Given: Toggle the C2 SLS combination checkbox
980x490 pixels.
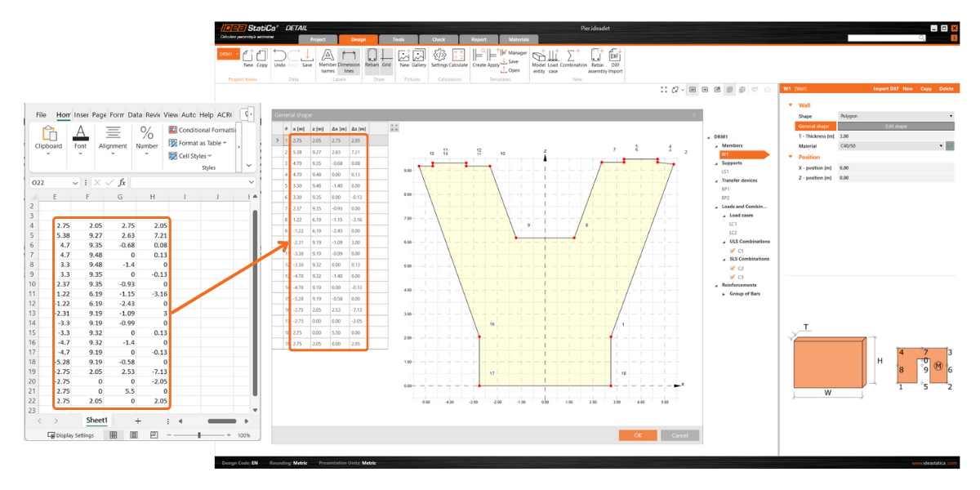Looking at the screenshot, I should pyautogui.click(x=732, y=268).
